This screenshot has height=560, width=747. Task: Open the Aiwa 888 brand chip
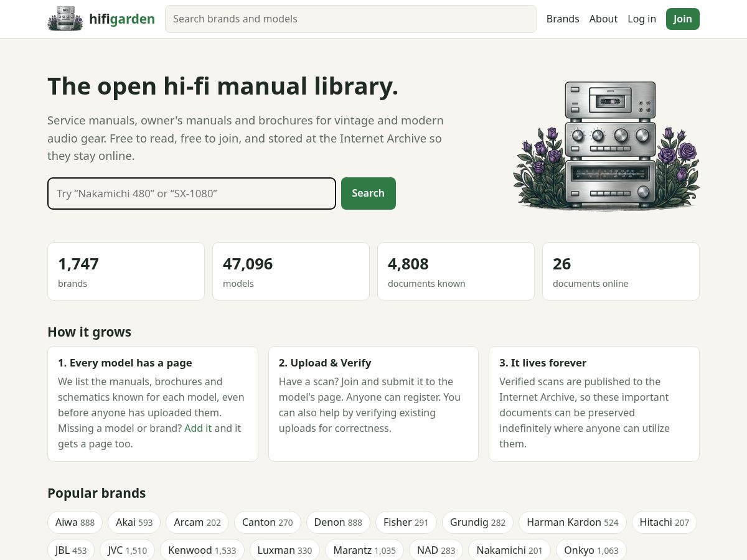(x=75, y=523)
